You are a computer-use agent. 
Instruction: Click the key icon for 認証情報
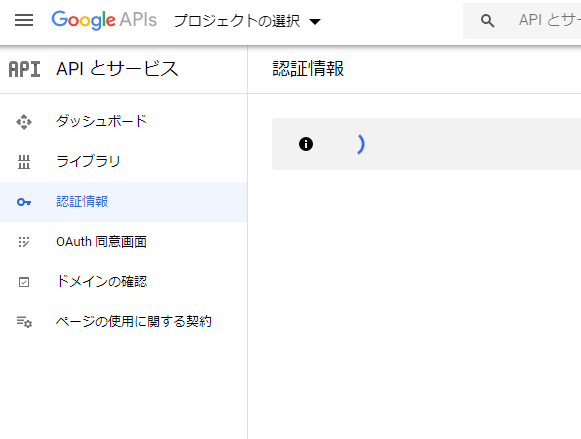[x=24, y=202]
